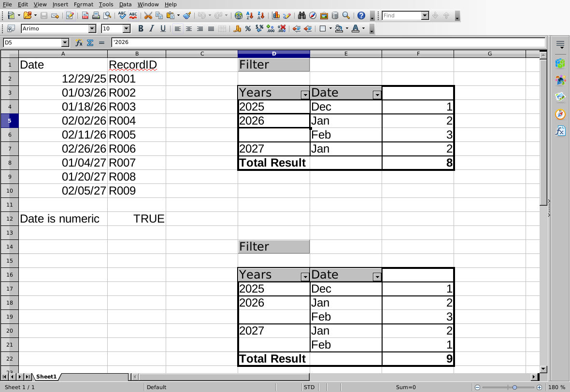Add decimal place icon
Screen dimensions: 570x392
[271, 28]
